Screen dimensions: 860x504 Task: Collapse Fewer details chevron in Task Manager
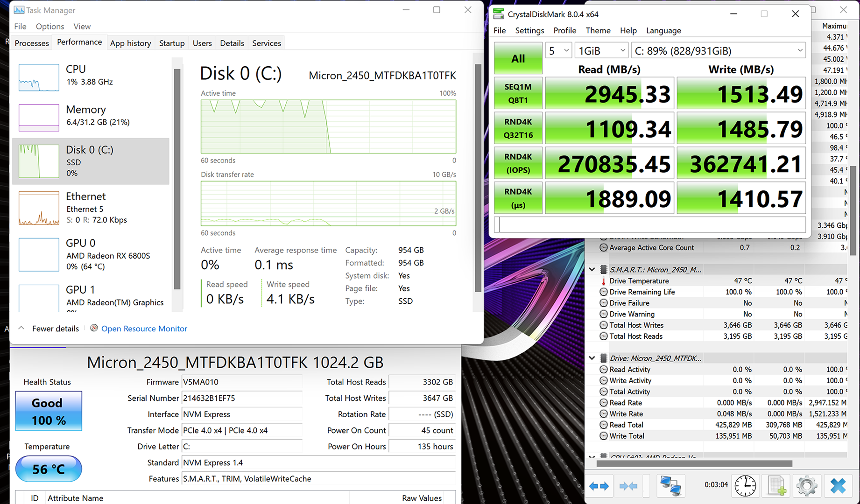(21, 328)
